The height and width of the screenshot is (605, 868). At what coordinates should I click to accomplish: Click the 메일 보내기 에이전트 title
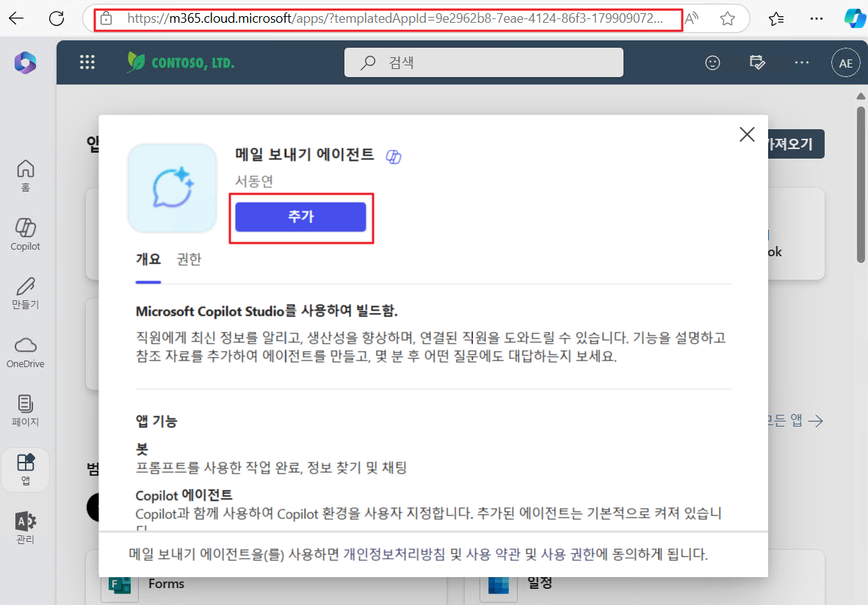pos(305,154)
